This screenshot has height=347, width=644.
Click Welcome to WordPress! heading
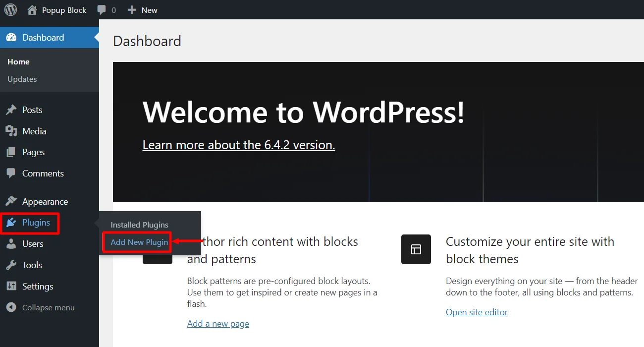[x=304, y=112]
